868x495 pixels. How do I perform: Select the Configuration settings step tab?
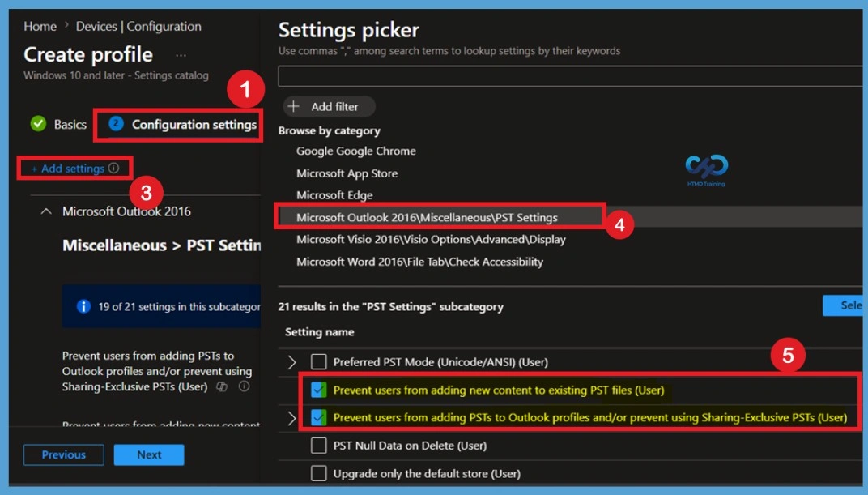(194, 125)
